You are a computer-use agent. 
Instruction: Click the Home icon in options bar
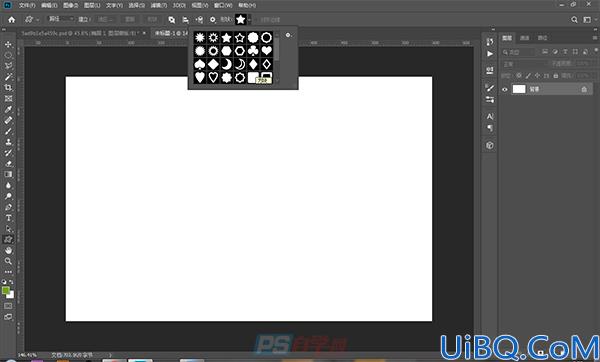tap(11, 20)
